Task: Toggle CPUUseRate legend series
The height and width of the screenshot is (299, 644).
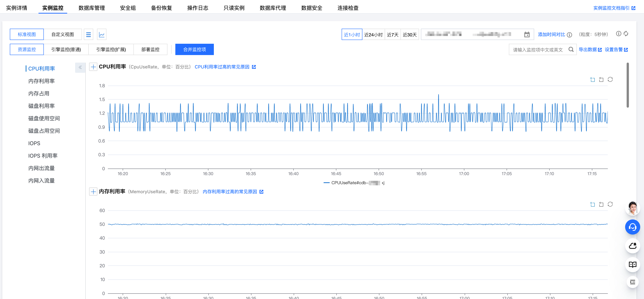Action: 354,183
